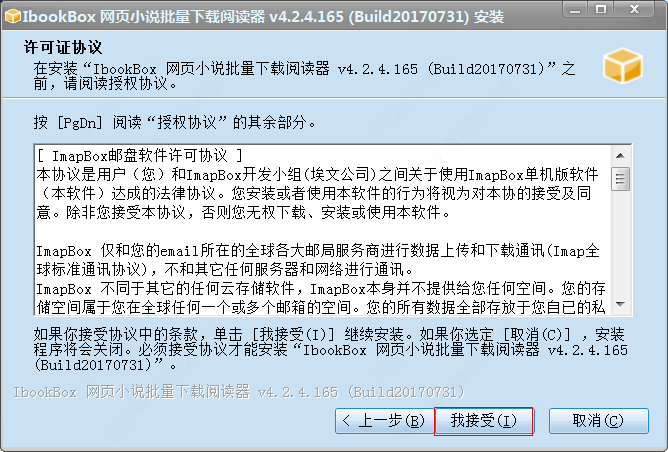668x452 pixels.
Task: Click the license scrollbar thumb
Action: (x=620, y=179)
